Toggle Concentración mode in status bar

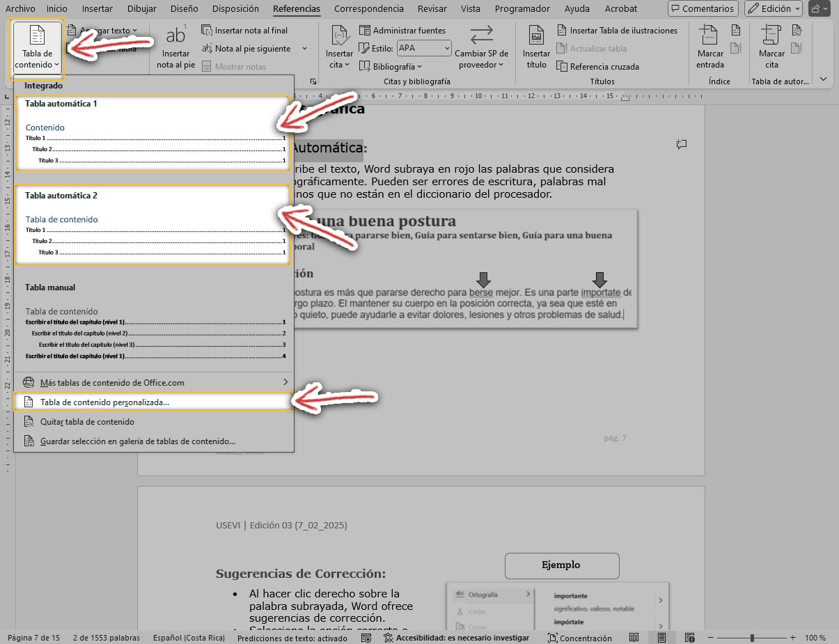point(579,638)
